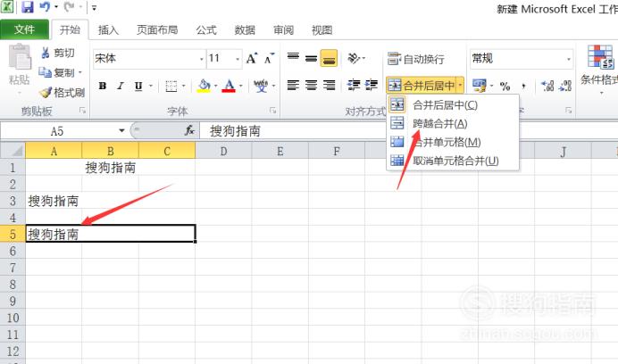Open 剪贴板 group dialog launcher

click(82, 112)
